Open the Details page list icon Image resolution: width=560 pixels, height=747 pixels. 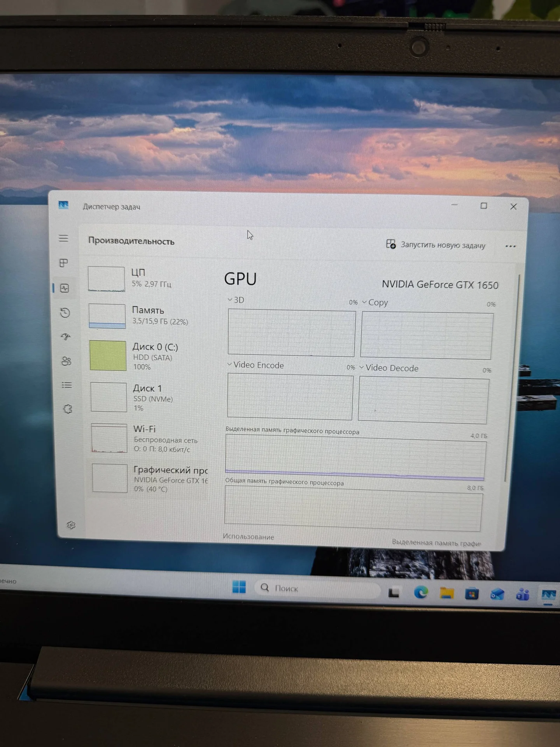pos(67,385)
